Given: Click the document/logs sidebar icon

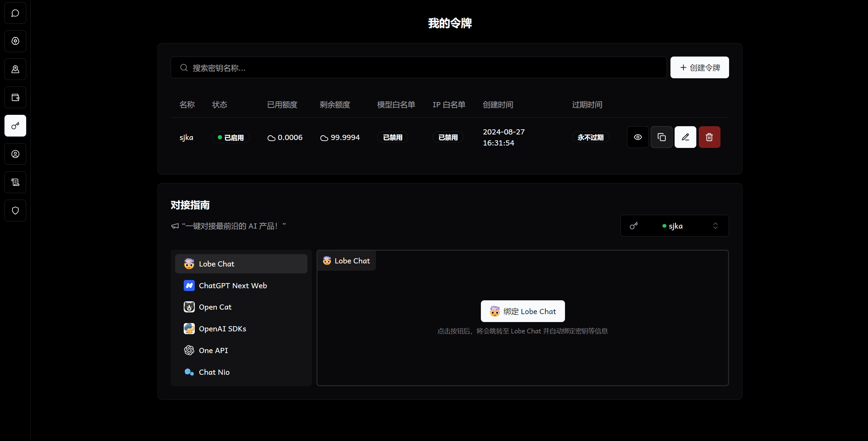Looking at the screenshot, I should click(16, 182).
